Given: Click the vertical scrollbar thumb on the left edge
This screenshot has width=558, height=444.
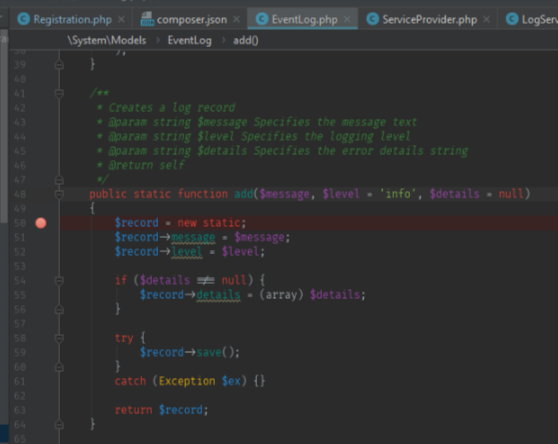Looking at the screenshot, I should coord(4,126).
